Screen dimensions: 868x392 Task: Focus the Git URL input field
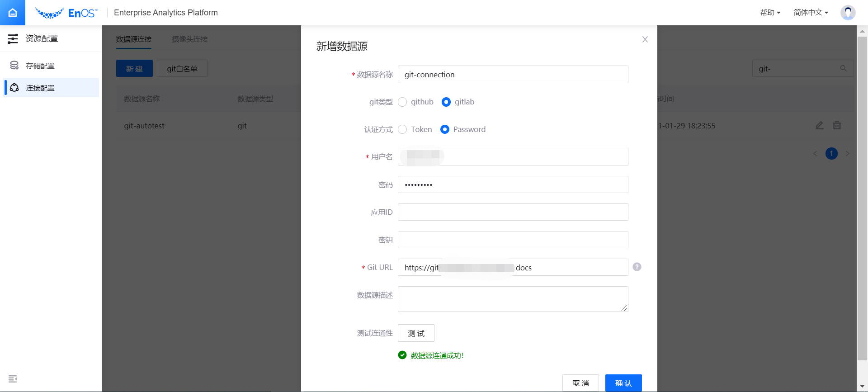click(x=513, y=267)
